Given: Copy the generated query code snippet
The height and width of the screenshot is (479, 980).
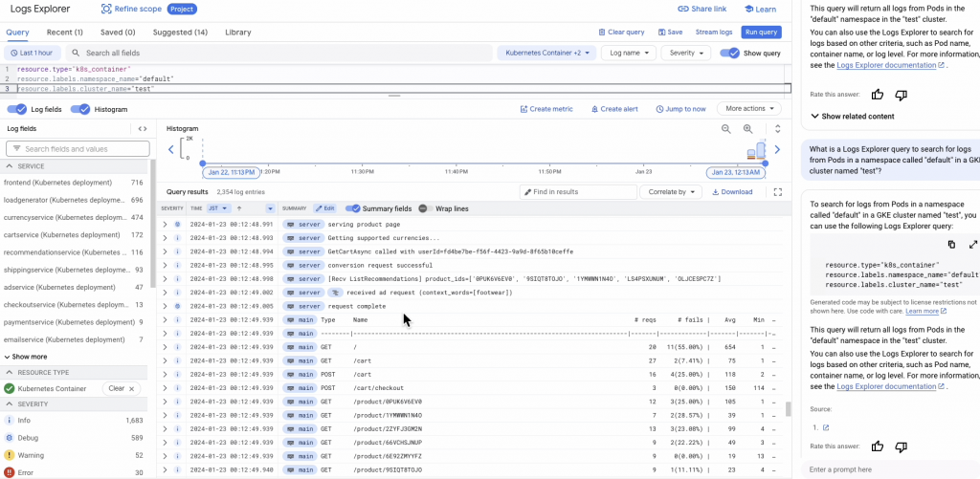Looking at the screenshot, I should pos(952,245).
